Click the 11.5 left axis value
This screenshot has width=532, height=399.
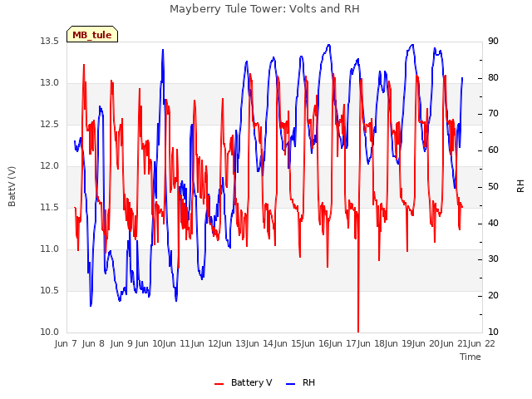(50, 207)
